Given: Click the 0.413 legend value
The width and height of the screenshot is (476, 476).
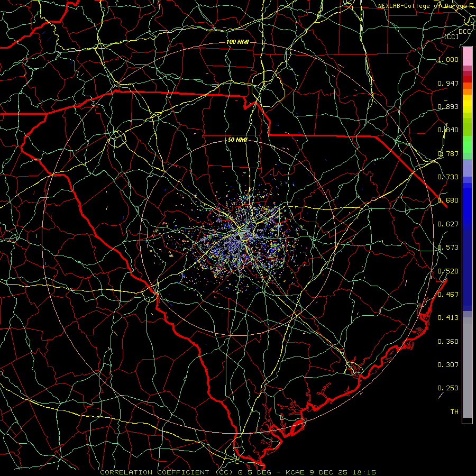Looking at the screenshot, I should (448, 318).
